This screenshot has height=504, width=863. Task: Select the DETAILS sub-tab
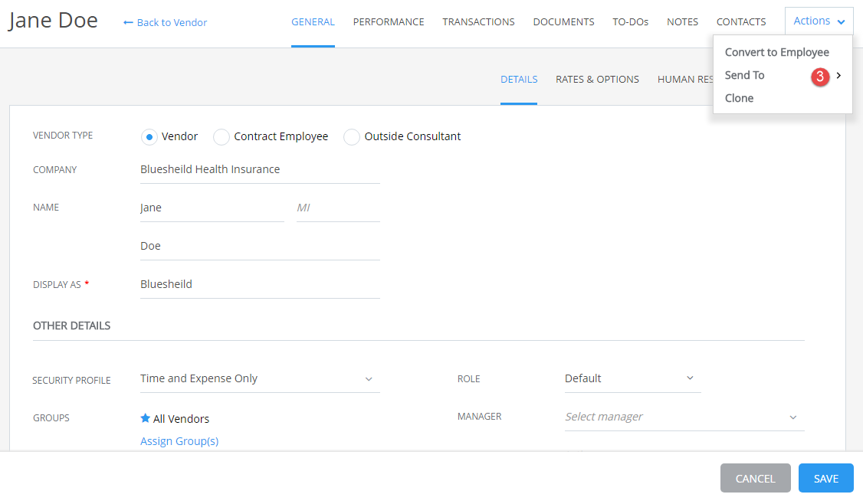click(x=518, y=79)
